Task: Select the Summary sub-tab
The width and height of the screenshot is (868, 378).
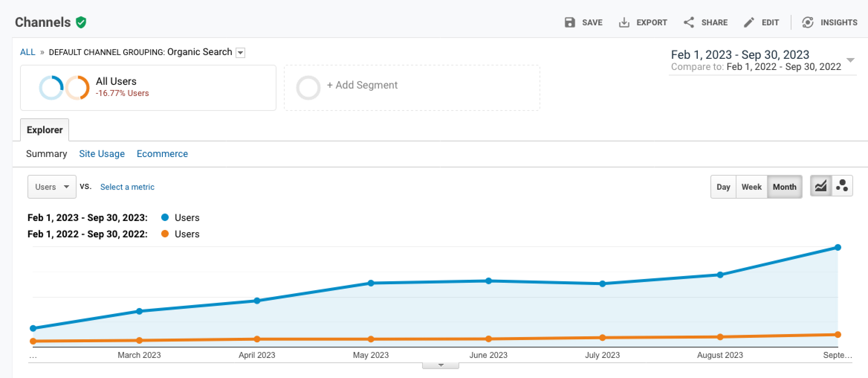Action: [46, 154]
